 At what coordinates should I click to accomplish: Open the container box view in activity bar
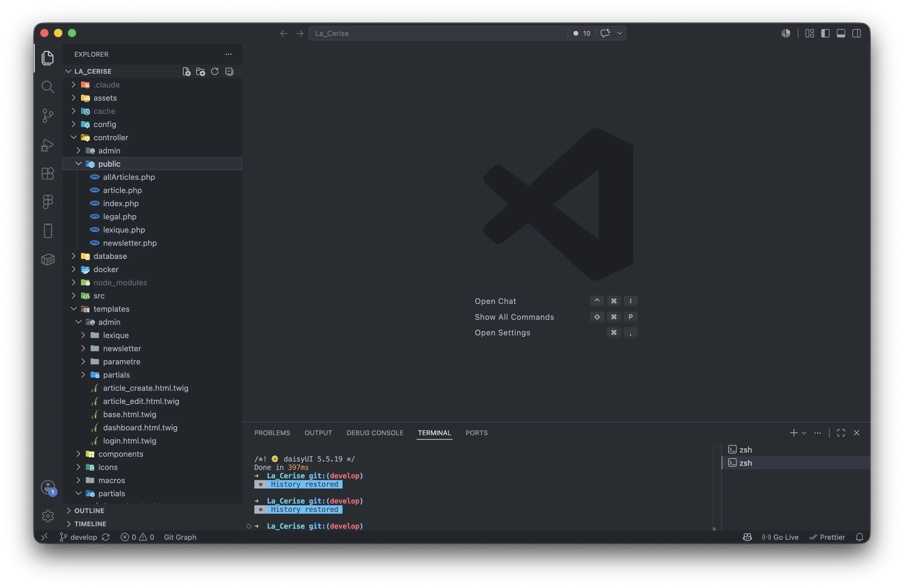pos(47,260)
